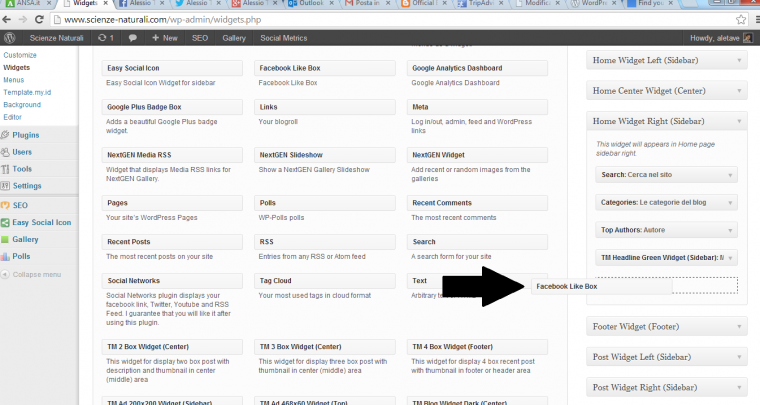
Task: Open Background in Appearance submenu
Action: point(22,105)
